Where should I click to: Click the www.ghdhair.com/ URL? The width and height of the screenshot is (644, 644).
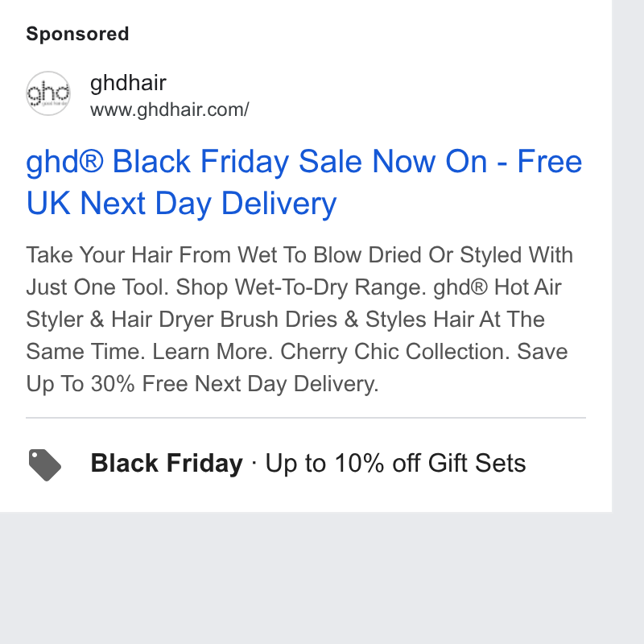[x=170, y=109]
